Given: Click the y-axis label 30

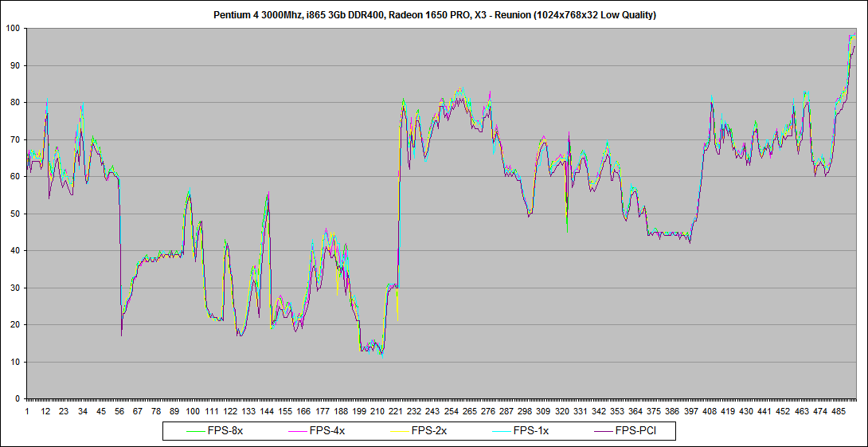Looking at the screenshot, I should [x=15, y=288].
